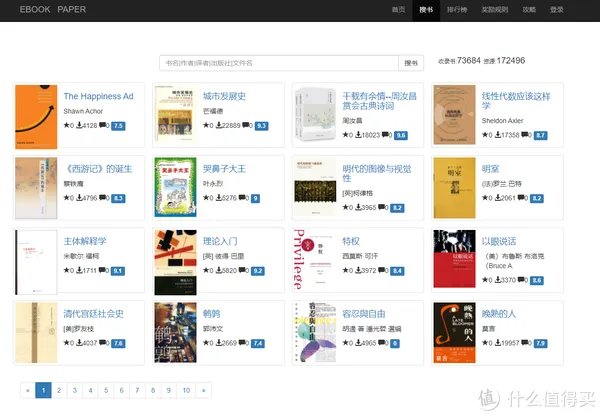The image size is (600, 416).
Task: Open the 理论入门 book title
Action: pyautogui.click(x=220, y=241)
